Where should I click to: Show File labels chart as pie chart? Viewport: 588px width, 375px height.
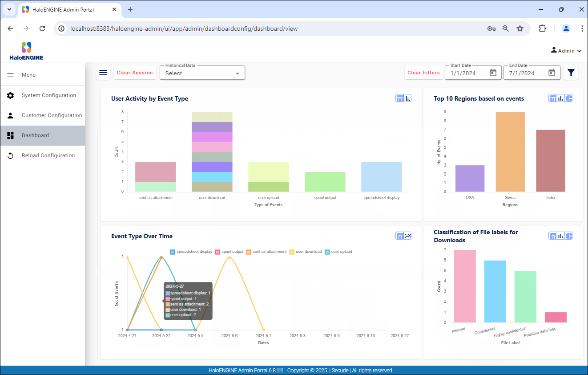569,236
